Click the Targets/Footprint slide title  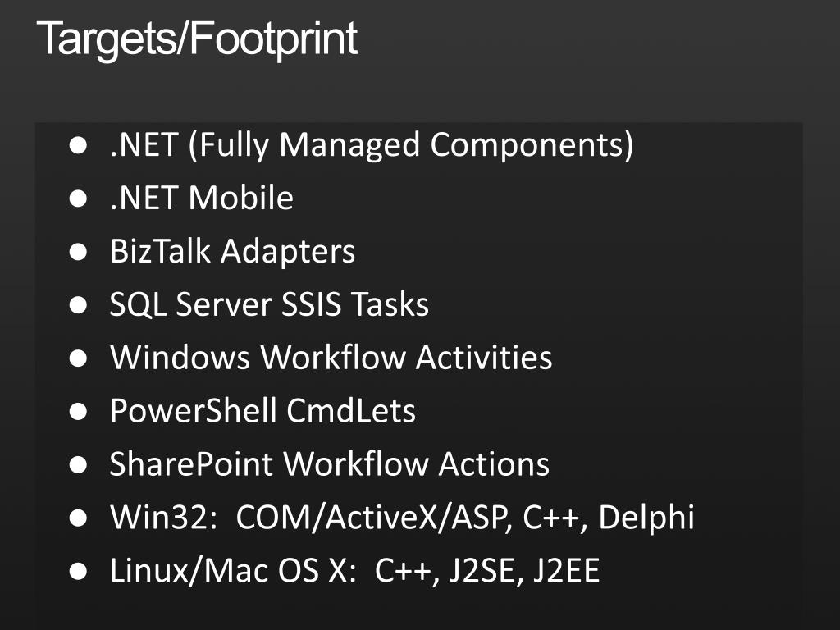point(197,39)
